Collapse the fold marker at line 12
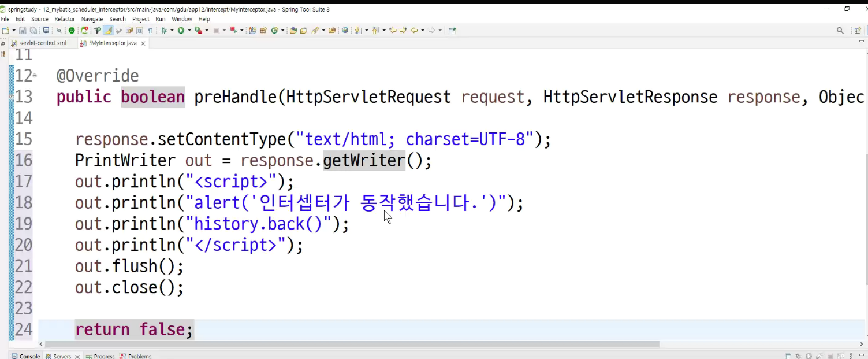 pyautogui.click(x=35, y=76)
